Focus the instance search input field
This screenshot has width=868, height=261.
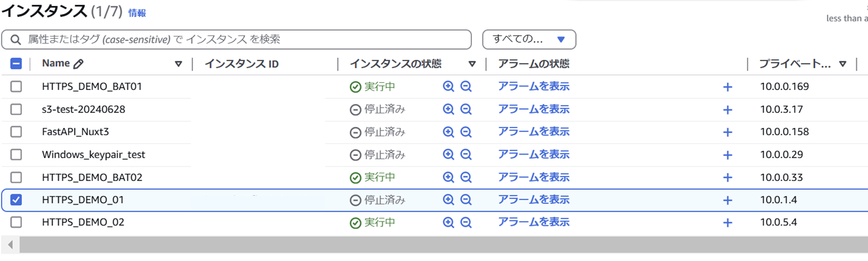[x=237, y=39]
